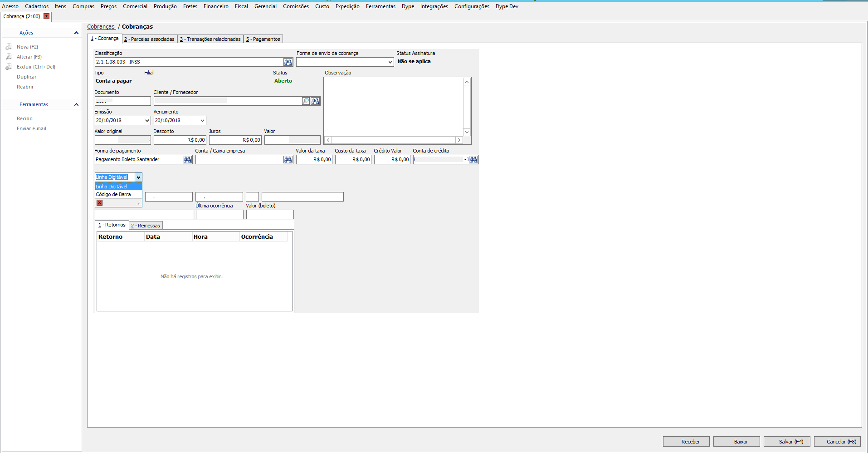Viewport: 868px width, 453px height.
Task: Click the Ocorrência column header
Action: coord(263,237)
